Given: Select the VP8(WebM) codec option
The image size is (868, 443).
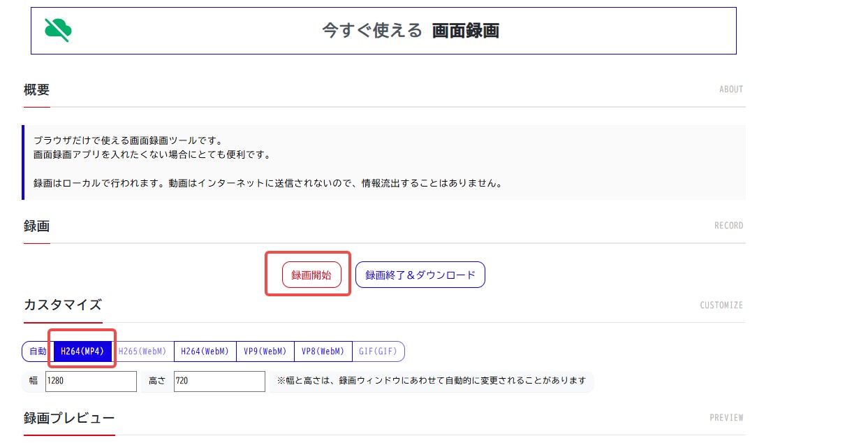Looking at the screenshot, I should pyautogui.click(x=323, y=351).
